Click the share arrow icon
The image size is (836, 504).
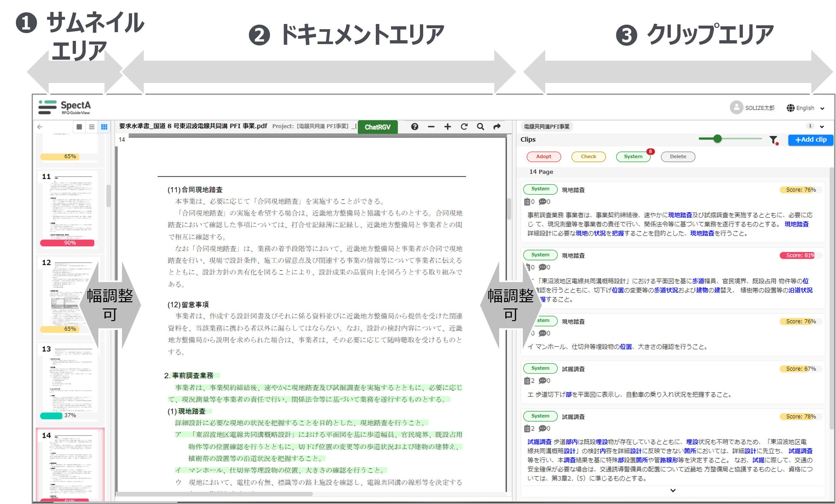click(497, 126)
